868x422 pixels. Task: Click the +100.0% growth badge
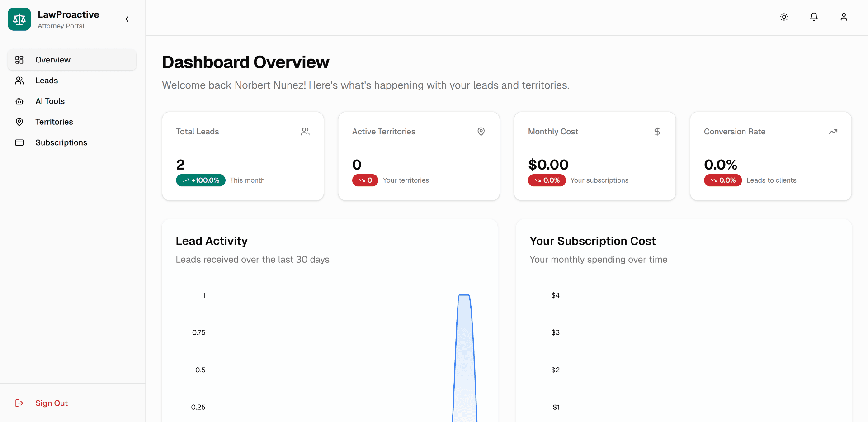pyautogui.click(x=201, y=180)
